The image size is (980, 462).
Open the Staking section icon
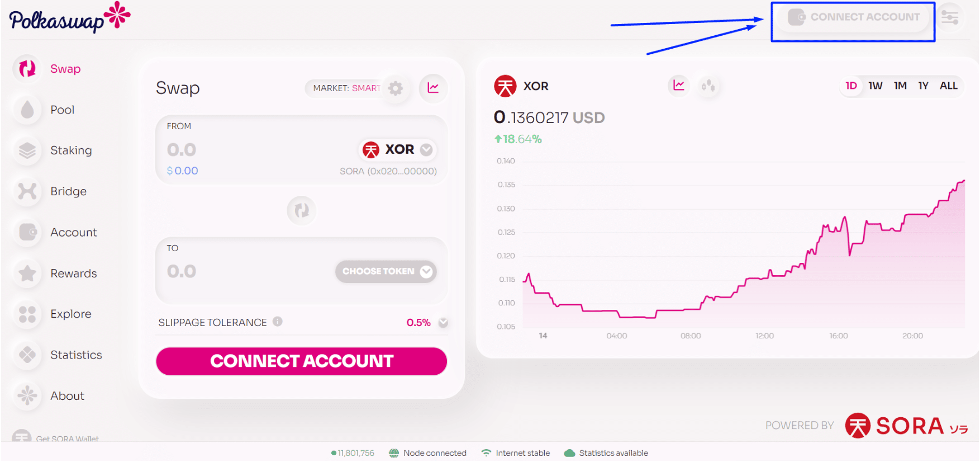point(27,150)
